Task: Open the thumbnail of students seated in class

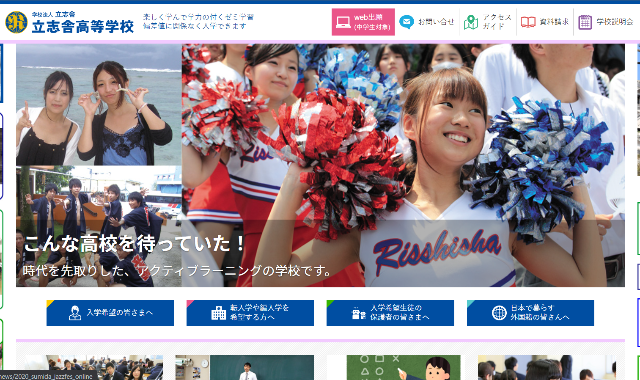Action: click(x=94, y=367)
